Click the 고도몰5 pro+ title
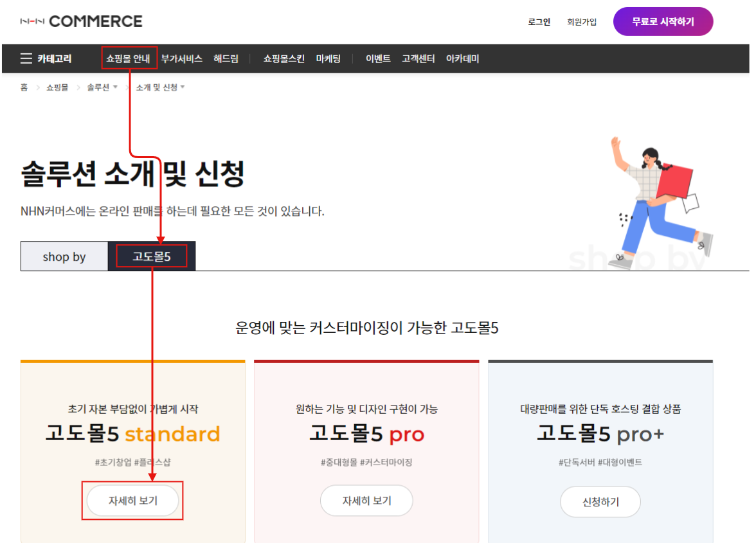The height and width of the screenshot is (543, 756). (600, 434)
